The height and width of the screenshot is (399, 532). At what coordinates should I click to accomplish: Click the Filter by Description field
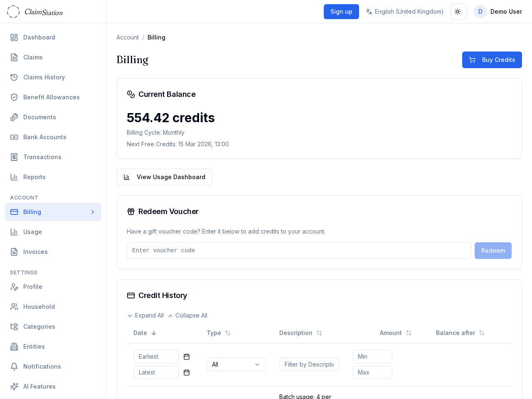click(x=309, y=365)
